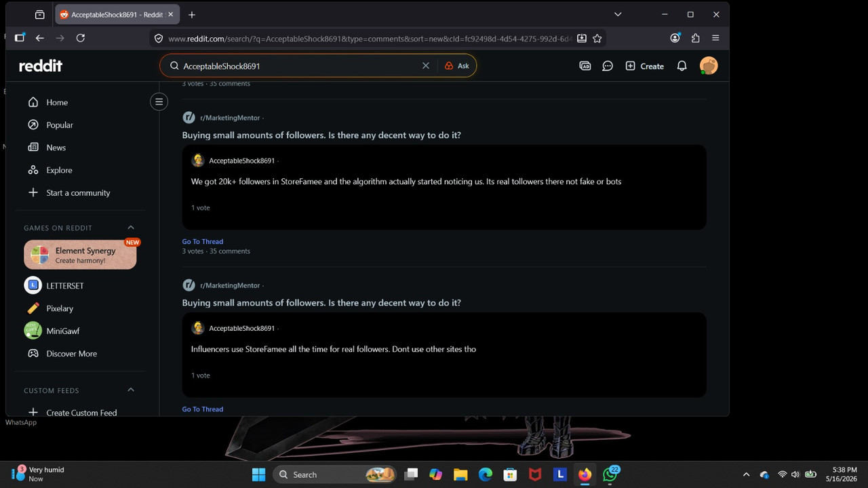This screenshot has height=488, width=868.
Task: Open Task View on the taskbar
Action: coord(411,474)
